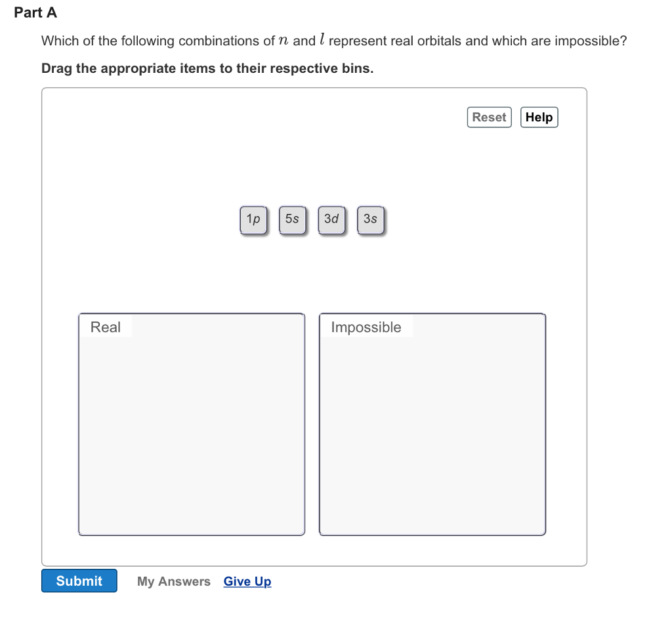This screenshot has width=672, height=620.
Task: Click the Give Up link
Action: pos(247,581)
